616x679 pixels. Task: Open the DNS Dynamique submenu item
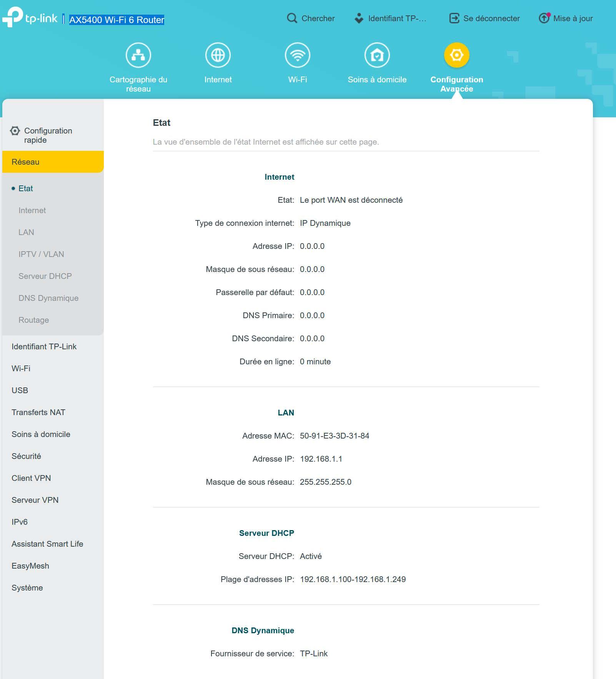point(48,298)
